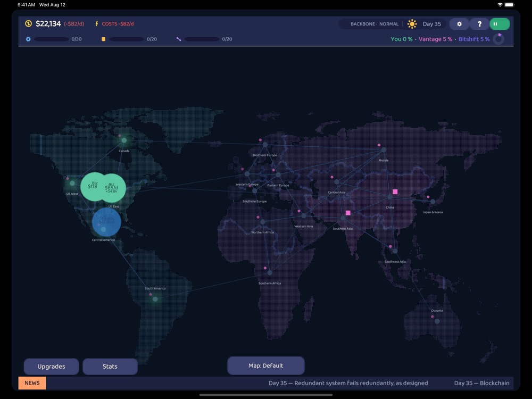Click the Day 35 — Blockchain headline
The image size is (532, 399).
coord(482,383)
